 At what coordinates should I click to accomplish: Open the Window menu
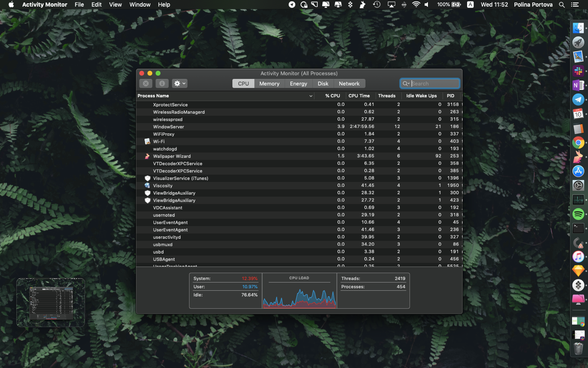140,4
